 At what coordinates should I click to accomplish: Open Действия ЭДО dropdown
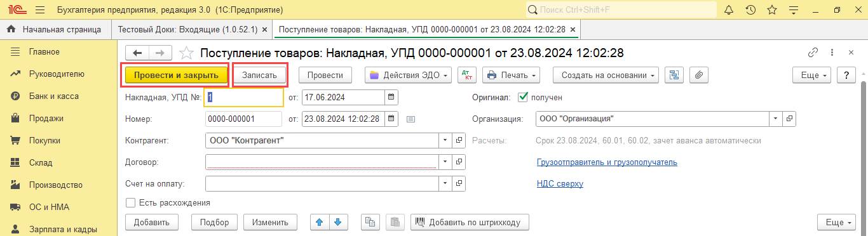(408, 75)
